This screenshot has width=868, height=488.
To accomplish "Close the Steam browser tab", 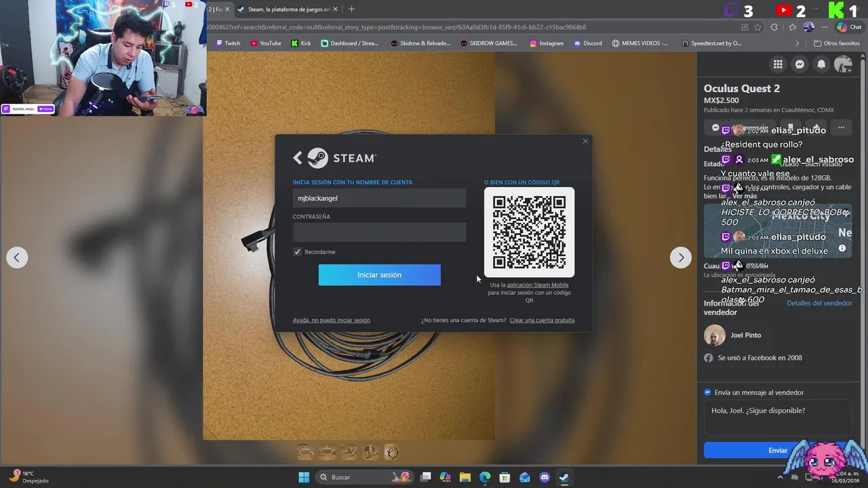I will [x=335, y=9].
